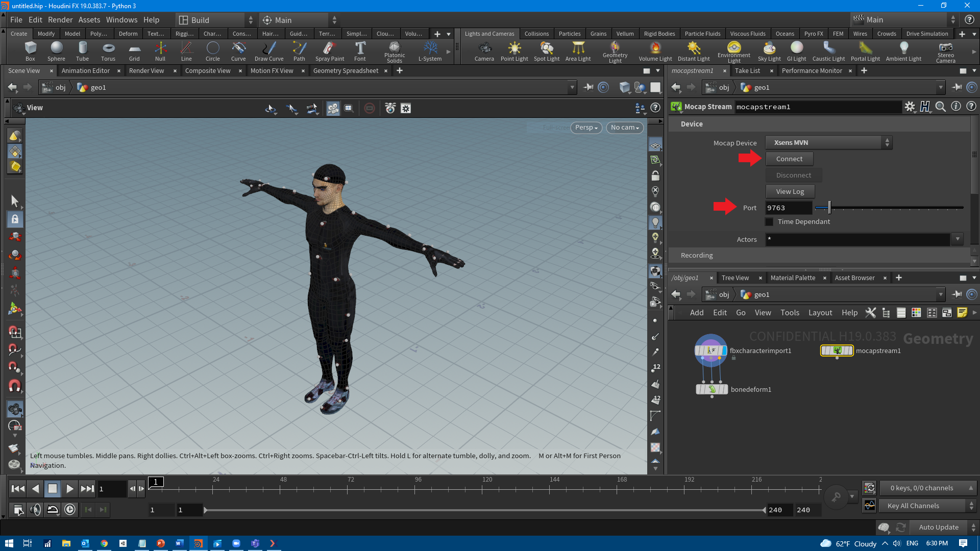This screenshot has height=551, width=980.
Task: Add a Camera from the shelf
Action: point(484,52)
